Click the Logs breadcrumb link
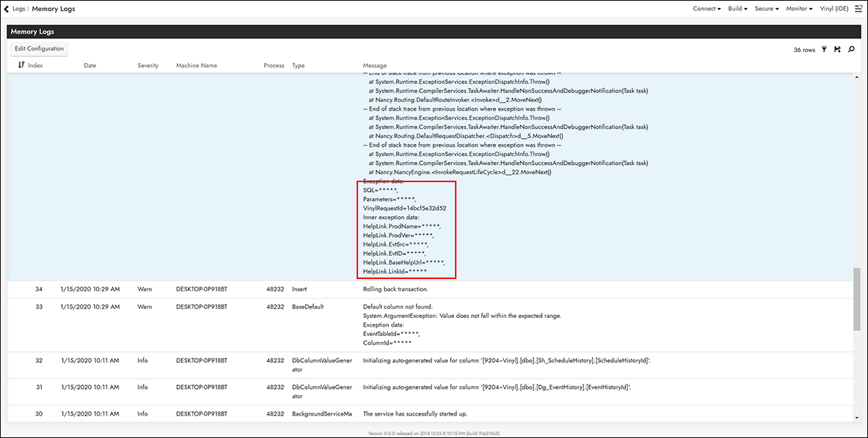This screenshot has width=868, height=438. pos(19,9)
